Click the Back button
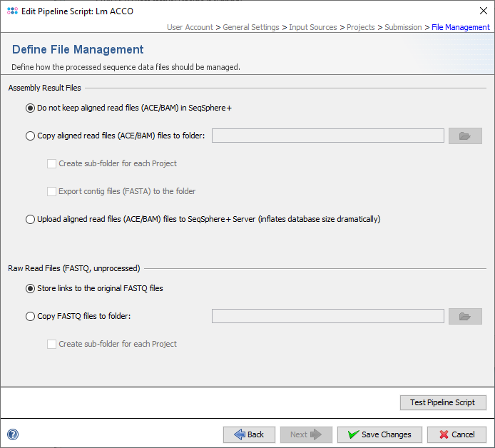 click(249, 434)
